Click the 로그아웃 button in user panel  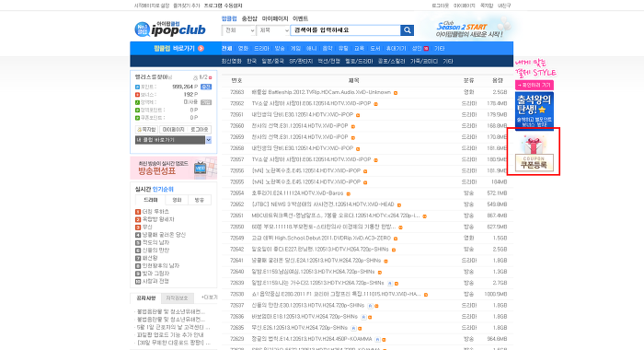(200, 129)
